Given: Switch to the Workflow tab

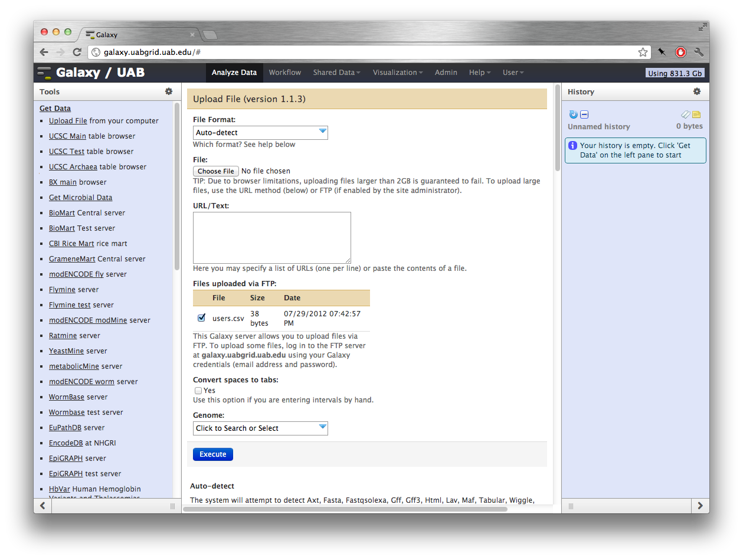Looking at the screenshot, I should tap(284, 73).
